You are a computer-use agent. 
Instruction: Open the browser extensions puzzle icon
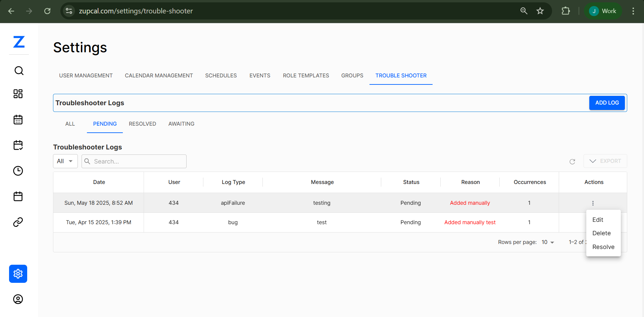[566, 11]
